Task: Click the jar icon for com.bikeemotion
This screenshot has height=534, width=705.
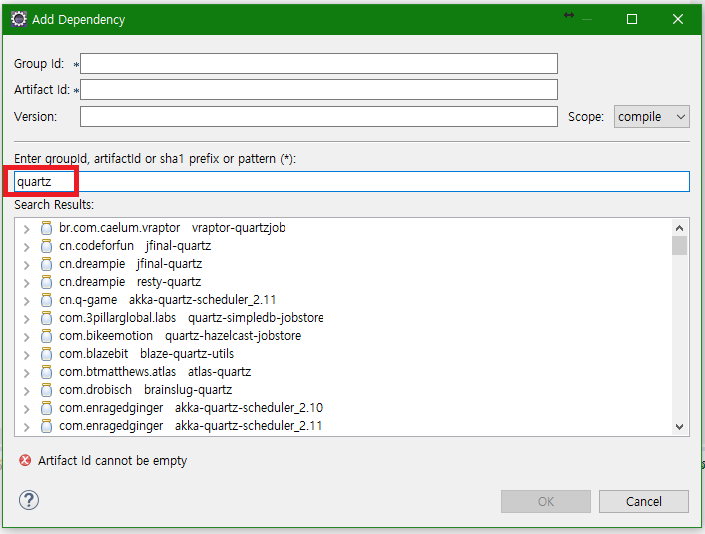Action: [46, 336]
